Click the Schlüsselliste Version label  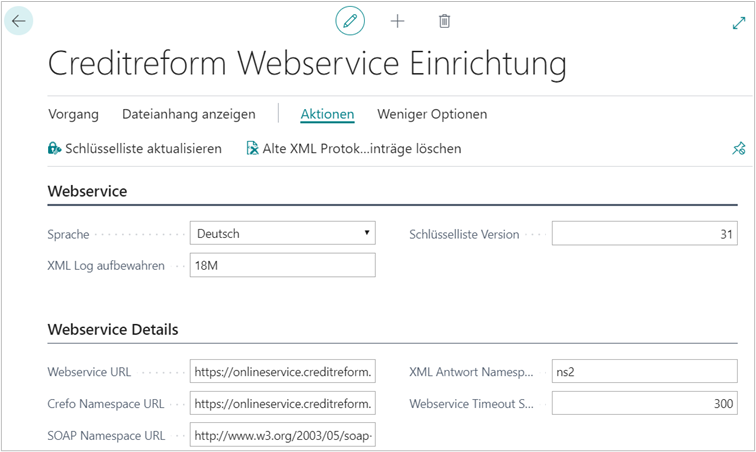coord(464,234)
